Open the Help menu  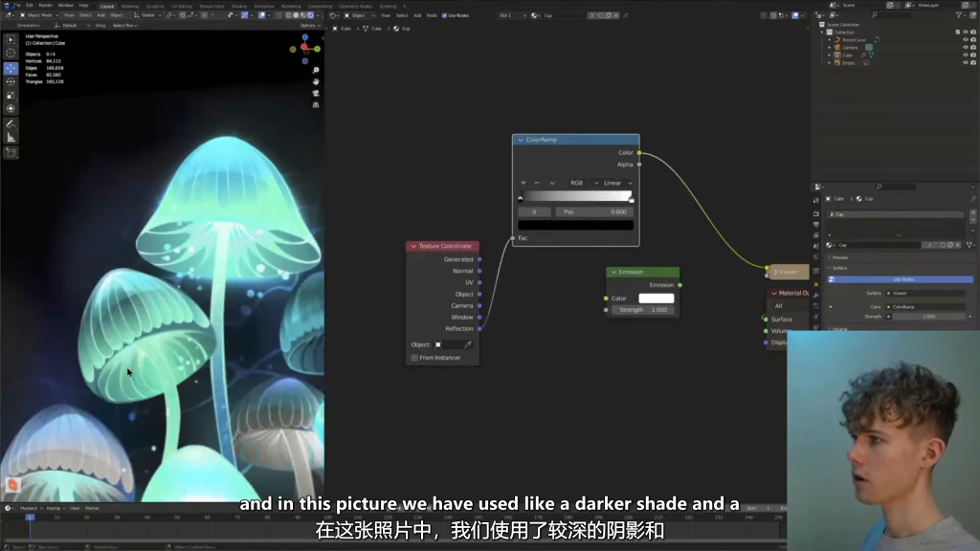pyautogui.click(x=84, y=6)
